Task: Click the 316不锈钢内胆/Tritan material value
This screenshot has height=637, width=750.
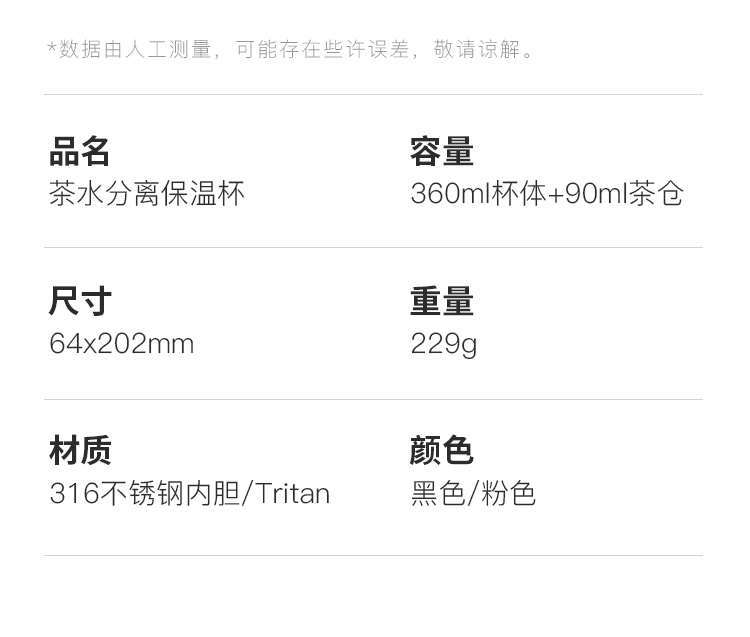Action: pyautogui.click(x=189, y=493)
